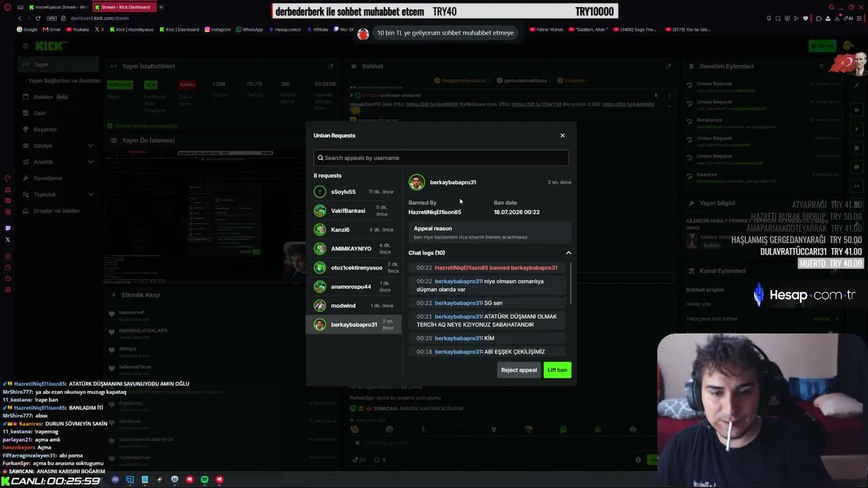
Task: Reject the appeal from berkaybabapro31
Action: coord(519,370)
